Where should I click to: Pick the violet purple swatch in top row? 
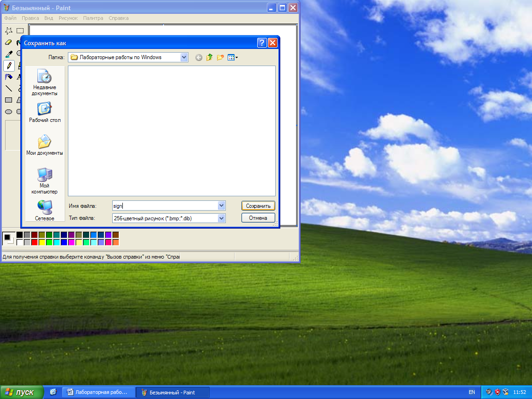pos(108,235)
